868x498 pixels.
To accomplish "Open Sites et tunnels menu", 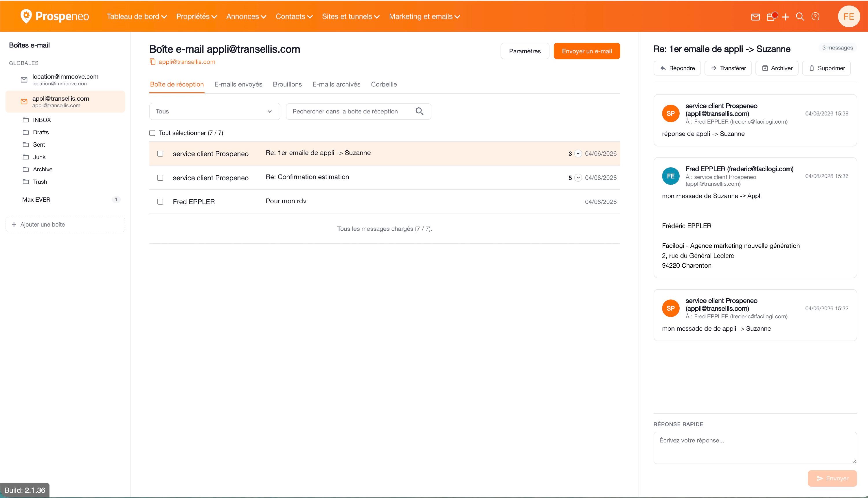I will [351, 16].
